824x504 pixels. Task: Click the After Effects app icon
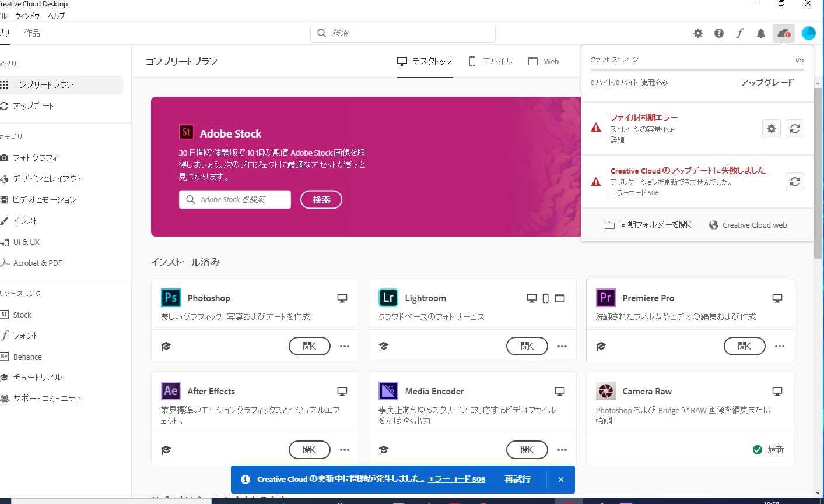(x=171, y=391)
